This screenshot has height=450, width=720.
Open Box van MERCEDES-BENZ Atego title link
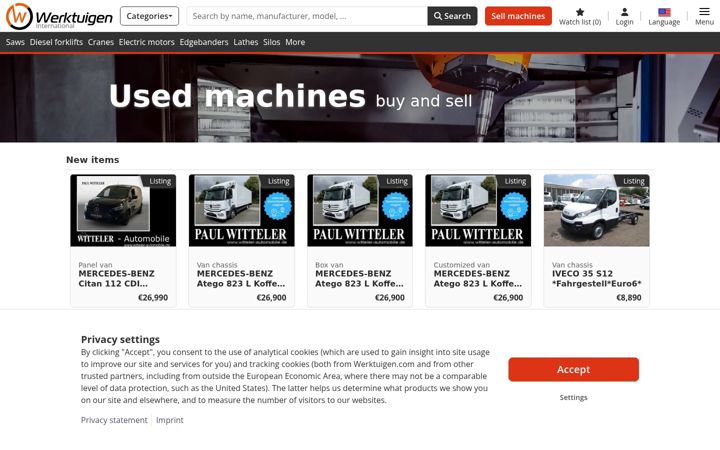(x=359, y=279)
